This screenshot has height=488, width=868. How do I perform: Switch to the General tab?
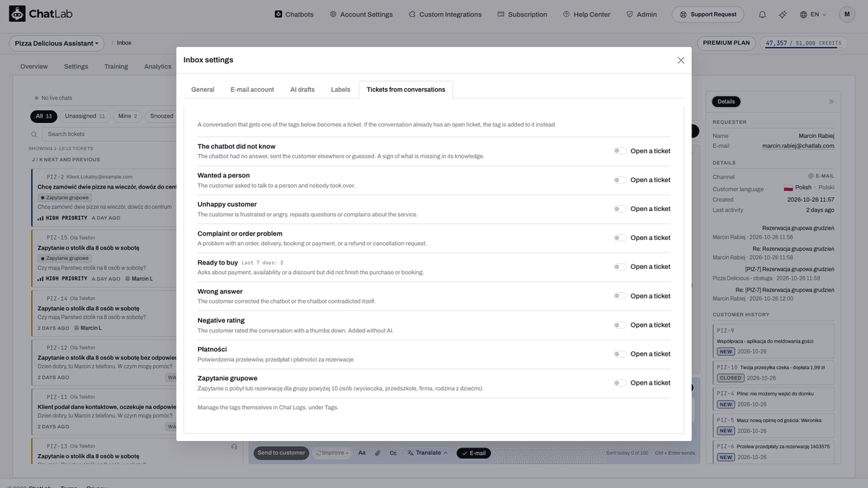pos(203,90)
